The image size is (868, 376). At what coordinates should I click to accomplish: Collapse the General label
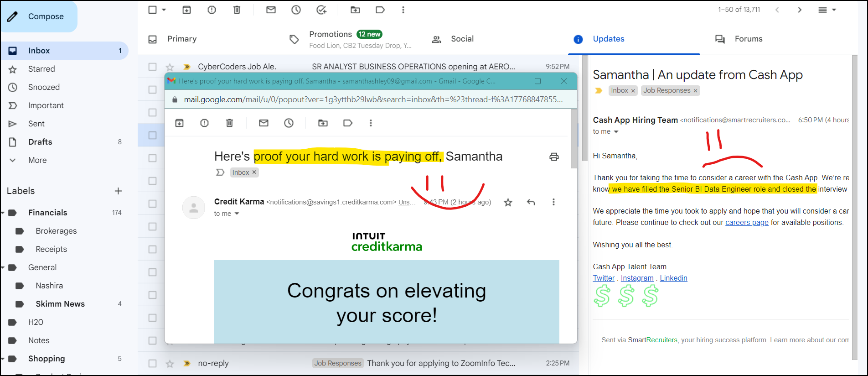pos(3,267)
